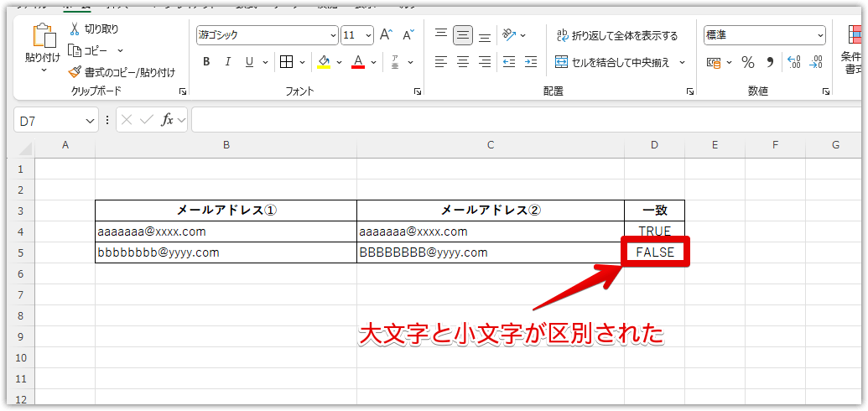Open Merge and Center dropdown arrow
The height and width of the screenshot is (411, 868).
pos(682,62)
